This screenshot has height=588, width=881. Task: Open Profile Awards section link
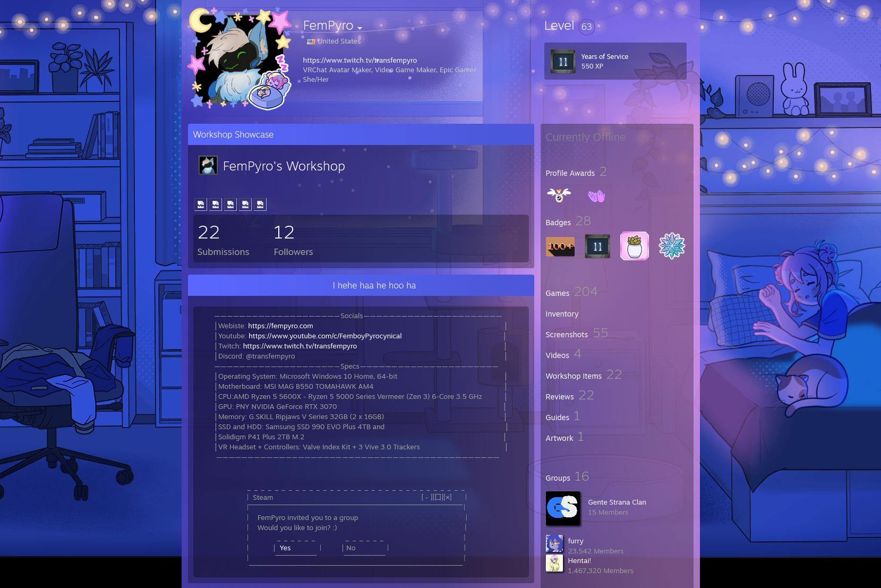(576, 172)
